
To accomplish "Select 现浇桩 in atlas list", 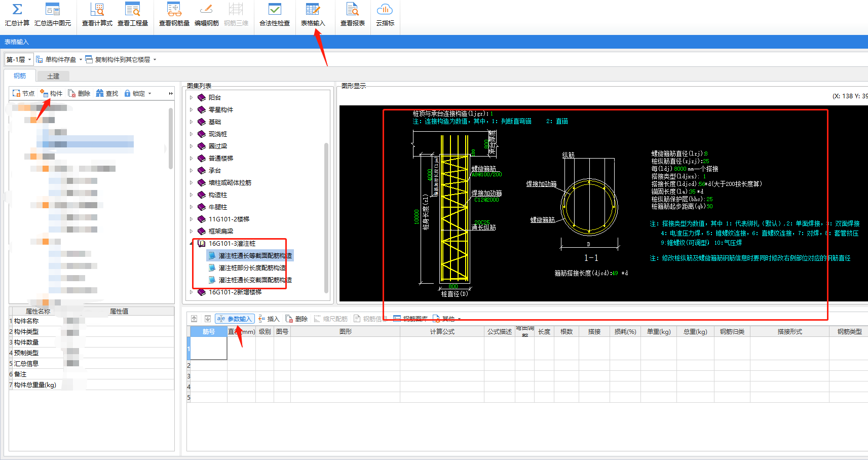I will (218, 134).
